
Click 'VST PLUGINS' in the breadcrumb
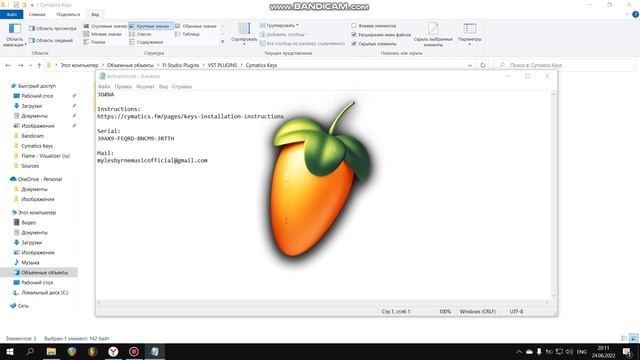click(222, 65)
